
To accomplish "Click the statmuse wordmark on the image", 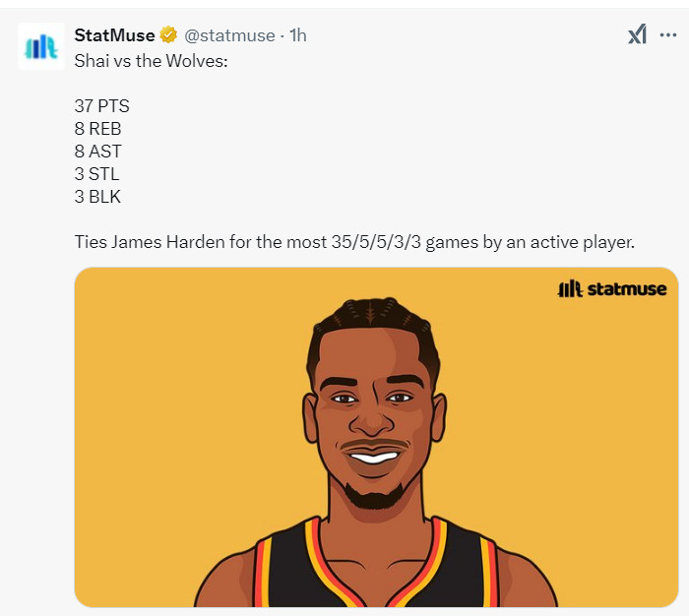I will [x=627, y=289].
